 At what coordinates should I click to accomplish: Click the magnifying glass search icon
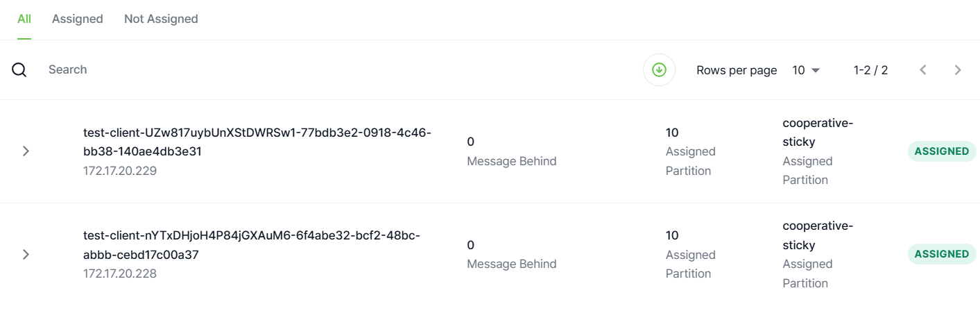click(19, 70)
